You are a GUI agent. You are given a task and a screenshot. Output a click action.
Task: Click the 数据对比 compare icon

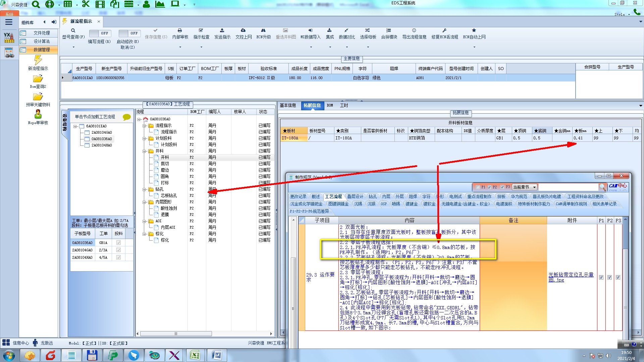click(x=346, y=31)
